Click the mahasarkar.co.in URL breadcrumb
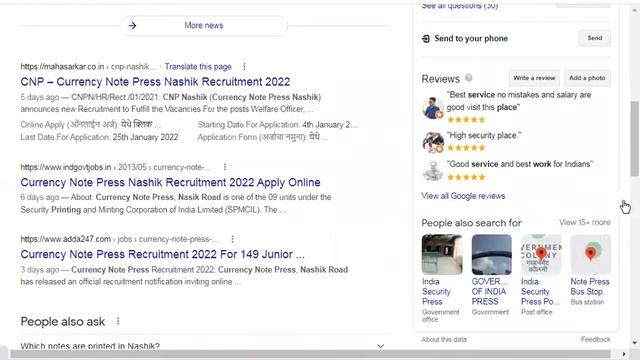This screenshot has height=360, width=640. 88,67
